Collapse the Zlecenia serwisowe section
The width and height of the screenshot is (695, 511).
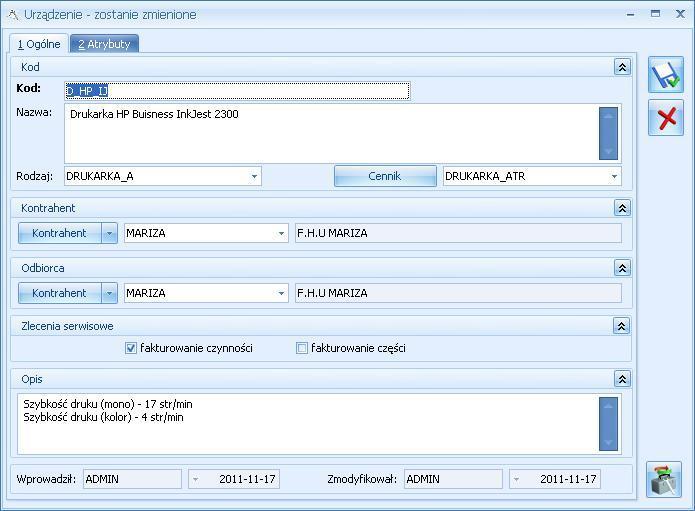[x=621, y=326]
